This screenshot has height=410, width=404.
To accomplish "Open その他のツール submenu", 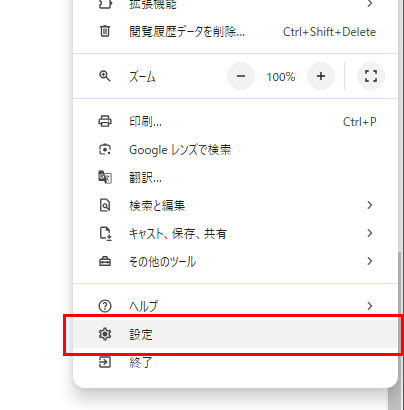I will (x=235, y=261).
